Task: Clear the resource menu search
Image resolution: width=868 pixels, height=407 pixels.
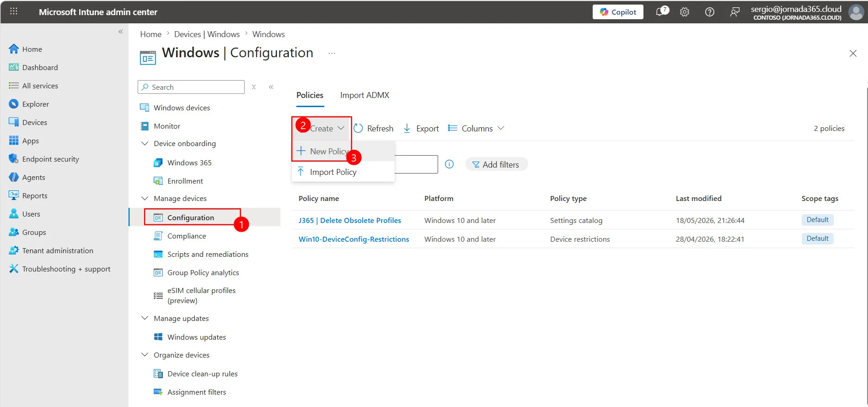Action: [x=254, y=87]
